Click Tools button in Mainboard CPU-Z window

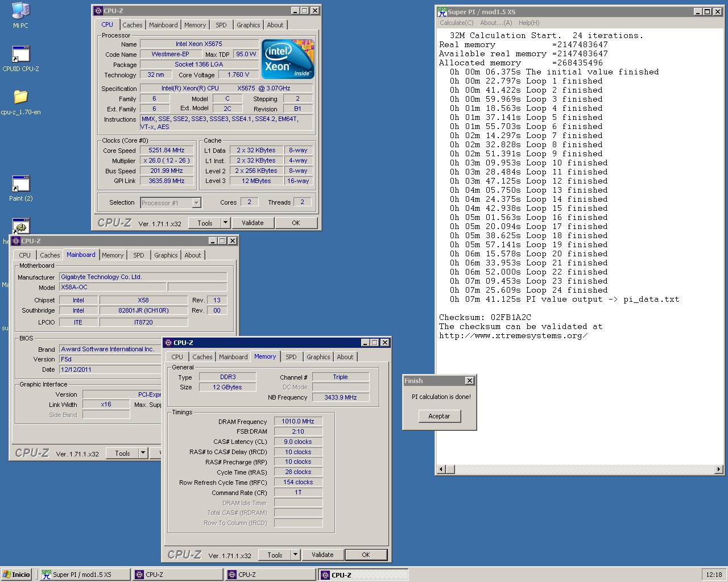click(122, 453)
